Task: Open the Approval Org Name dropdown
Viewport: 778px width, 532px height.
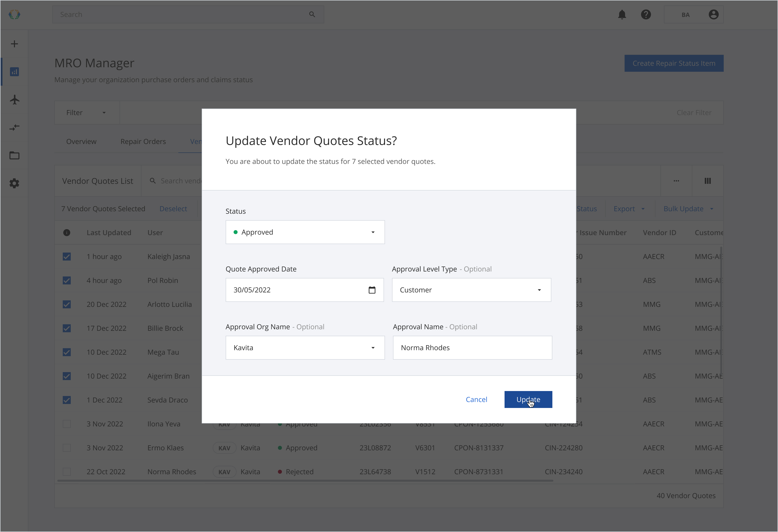Action: point(305,347)
